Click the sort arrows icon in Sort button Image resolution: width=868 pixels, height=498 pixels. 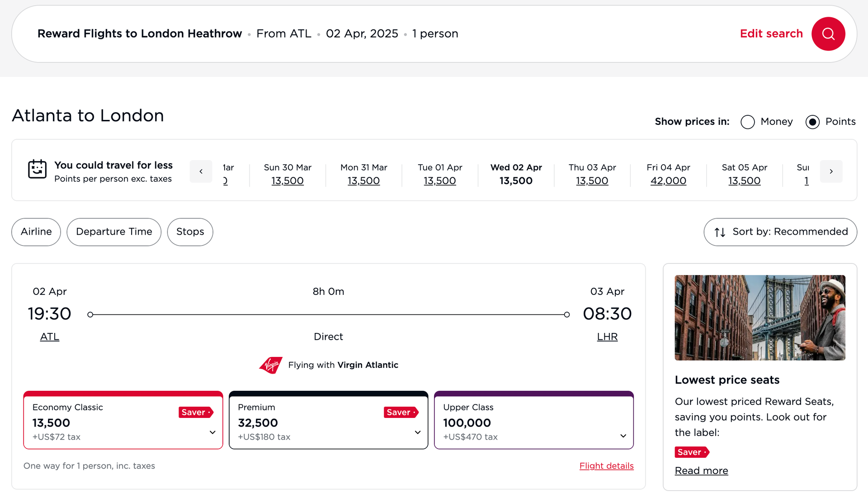point(720,232)
